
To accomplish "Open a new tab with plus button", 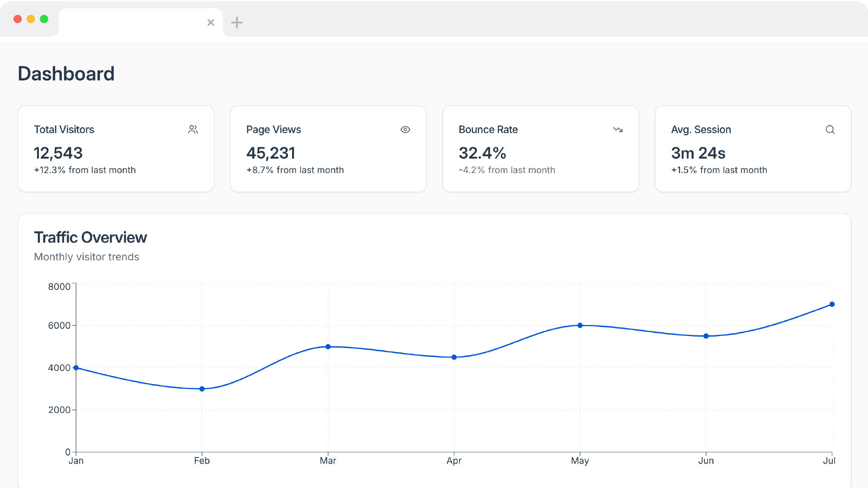I will (237, 23).
